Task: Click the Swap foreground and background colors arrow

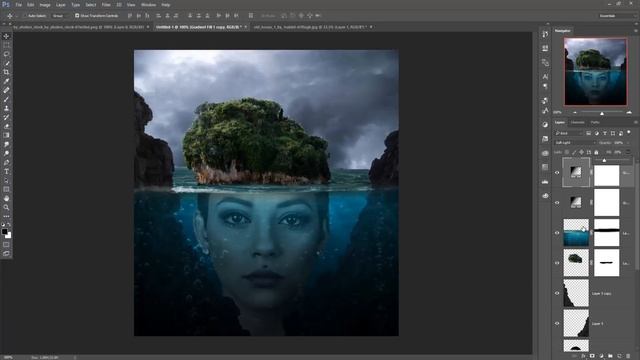Action: coord(9,225)
